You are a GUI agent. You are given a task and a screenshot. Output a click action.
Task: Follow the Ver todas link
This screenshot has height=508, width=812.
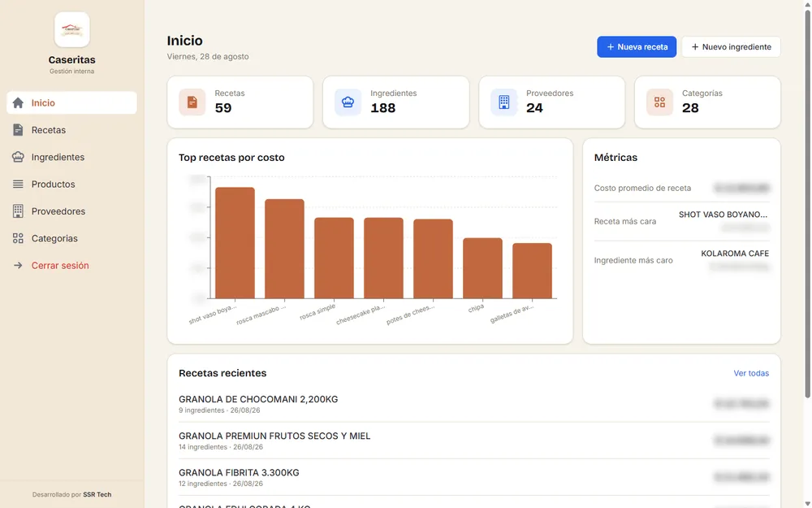(751, 373)
